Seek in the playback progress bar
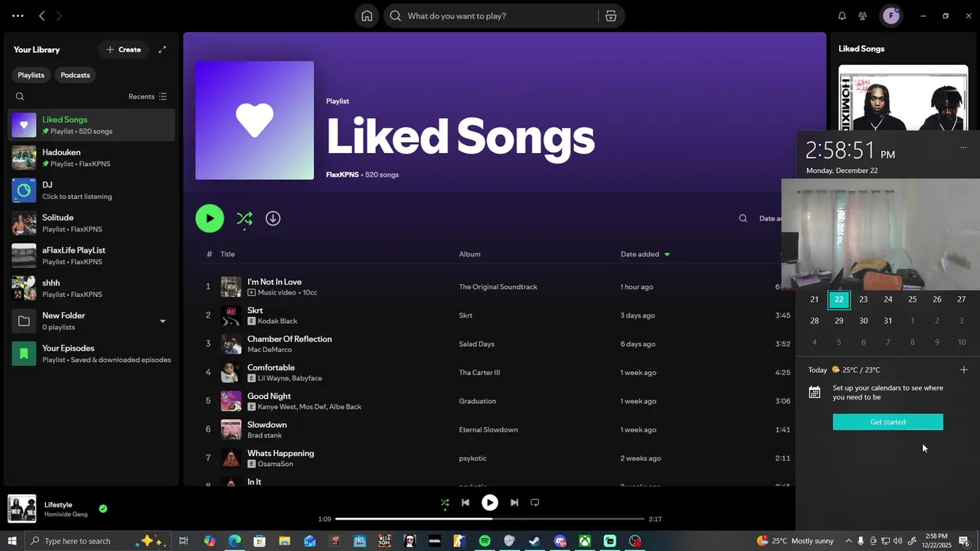The width and height of the screenshot is (980, 551). (x=490, y=519)
